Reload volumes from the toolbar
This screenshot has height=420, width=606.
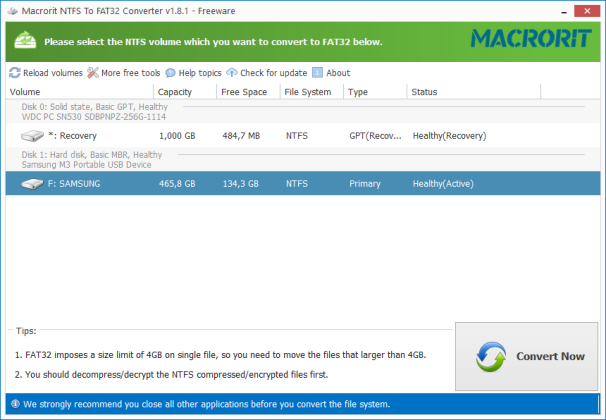[46, 73]
